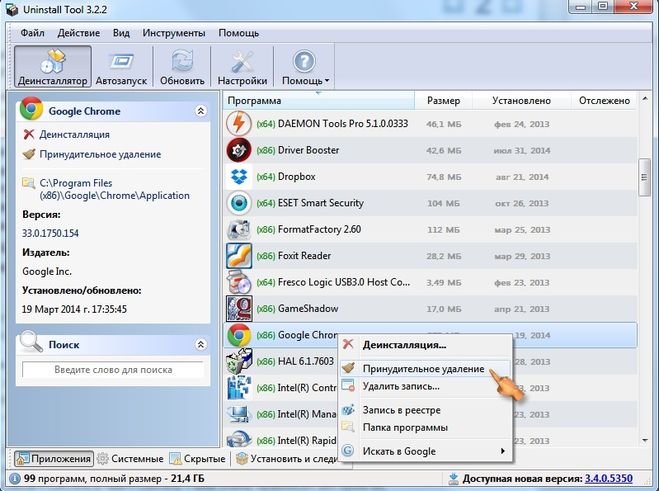
Task: Collapse the Google Chrome details panel
Action: (201, 111)
